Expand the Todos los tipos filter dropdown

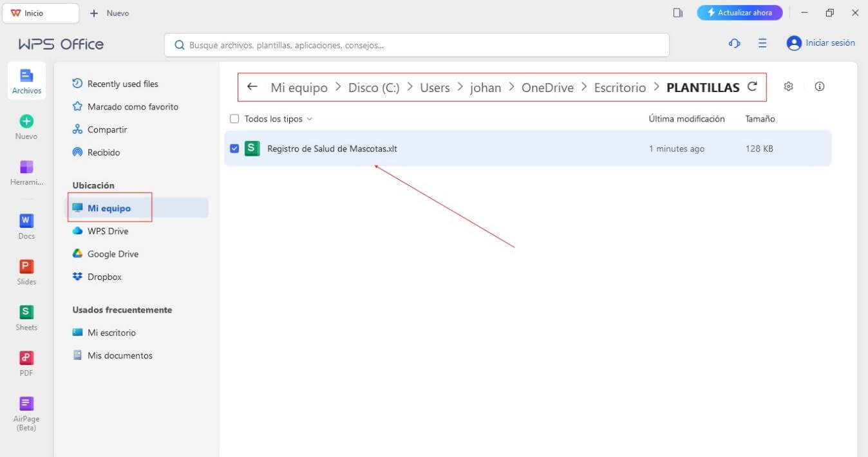278,119
